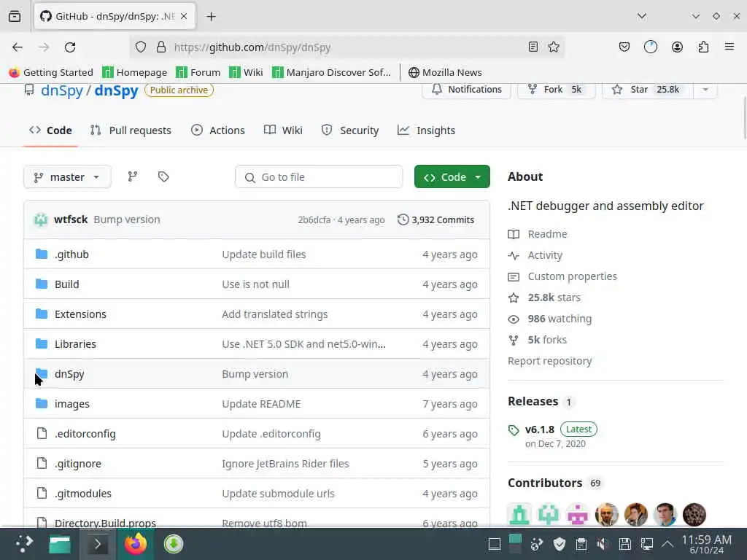The height and width of the screenshot is (560, 747).
Task: View tags icon in repository toolbar
Action: pyautogui.click(x=163, y=176)
